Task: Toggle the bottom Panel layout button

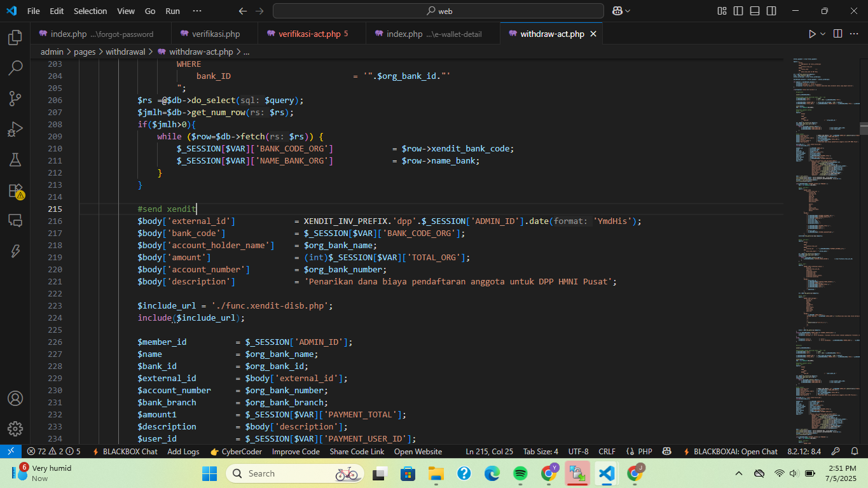Action: point(755,11)
